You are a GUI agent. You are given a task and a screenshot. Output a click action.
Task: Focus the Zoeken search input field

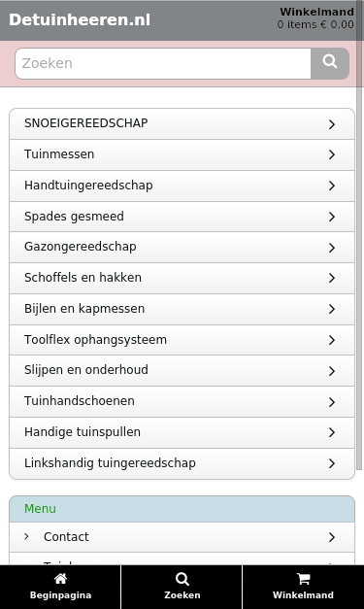tap(163, 63)
